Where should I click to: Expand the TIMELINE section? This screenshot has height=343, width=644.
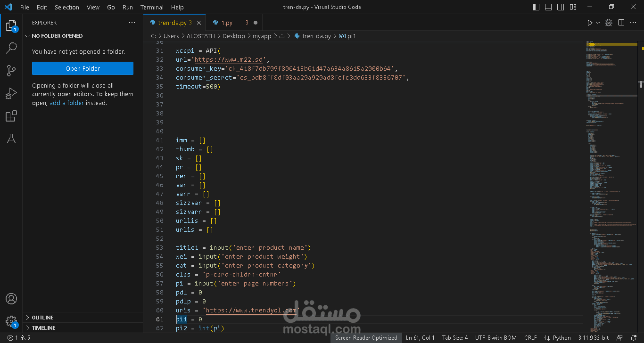point(83,328)
